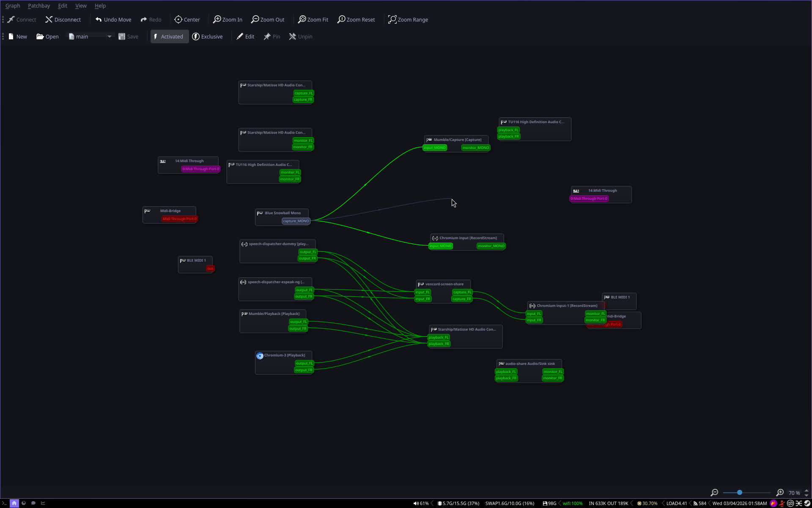Screen dimensions: 812x508
Task: Select the Mumble/Capture input_MONO port
Action: 435,148
